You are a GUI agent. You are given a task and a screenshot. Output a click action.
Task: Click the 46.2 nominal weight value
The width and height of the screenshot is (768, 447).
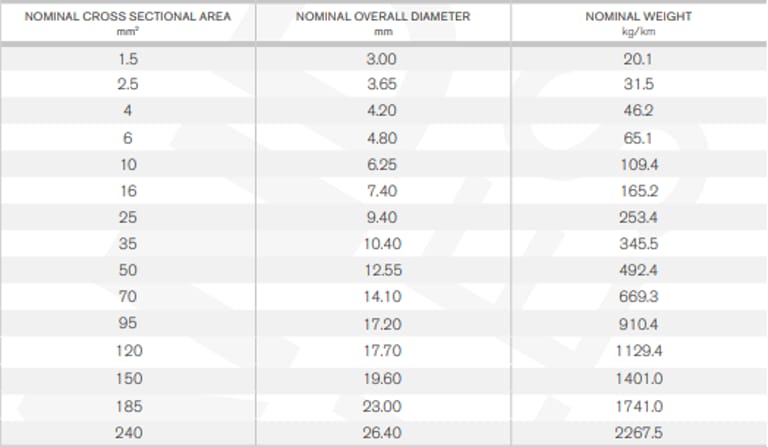tap(639, 111)
